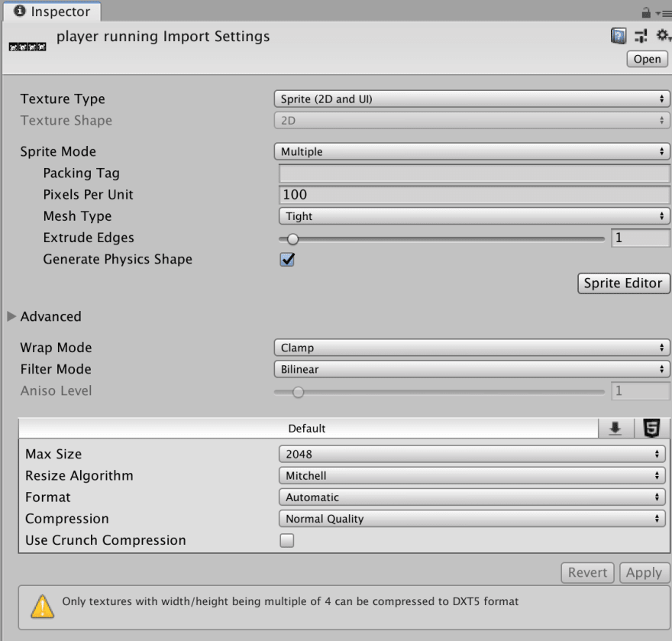Image resolution: width=672 pixels, height=641 pixels.
Task: Click the Packing Tag label
Action: [82, 173]
